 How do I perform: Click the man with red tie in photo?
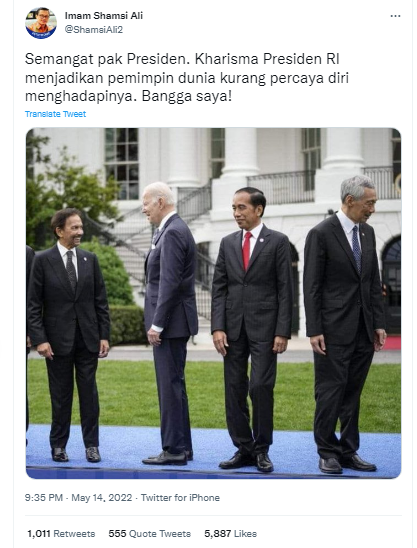[x=252, y=329]
